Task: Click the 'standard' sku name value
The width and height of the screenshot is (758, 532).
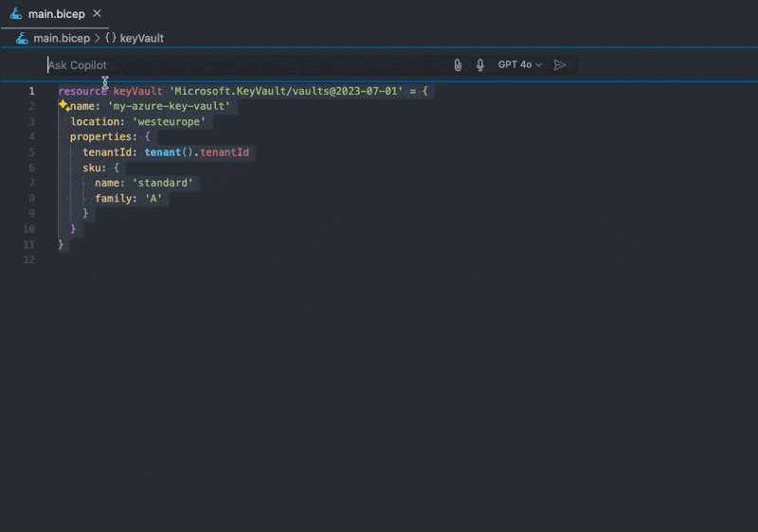Action: click(165, 182)
